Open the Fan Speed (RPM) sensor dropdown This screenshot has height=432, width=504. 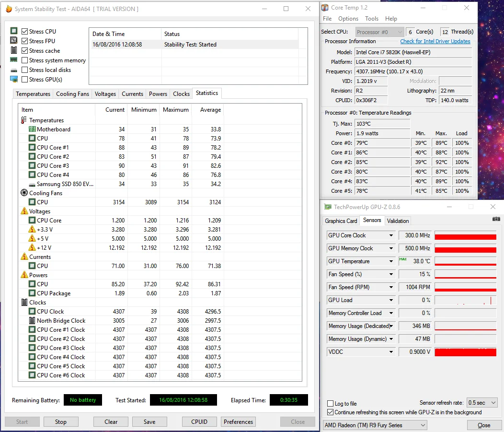[x=391, y=287]
